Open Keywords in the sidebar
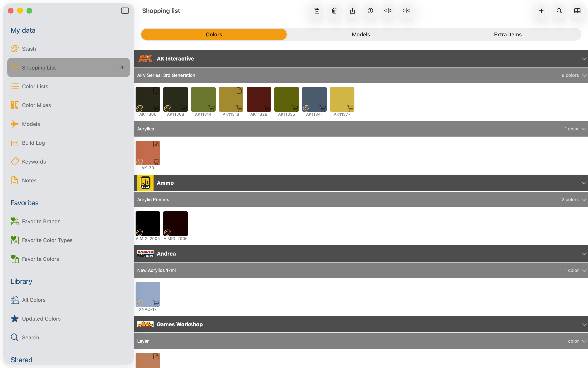Viewport: 588px width, 368px height. (x=69, y=162)
